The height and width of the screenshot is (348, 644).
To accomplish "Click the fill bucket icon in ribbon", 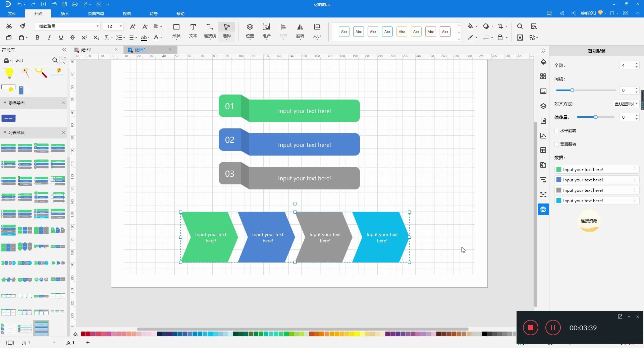I will (x=471, y=26).
